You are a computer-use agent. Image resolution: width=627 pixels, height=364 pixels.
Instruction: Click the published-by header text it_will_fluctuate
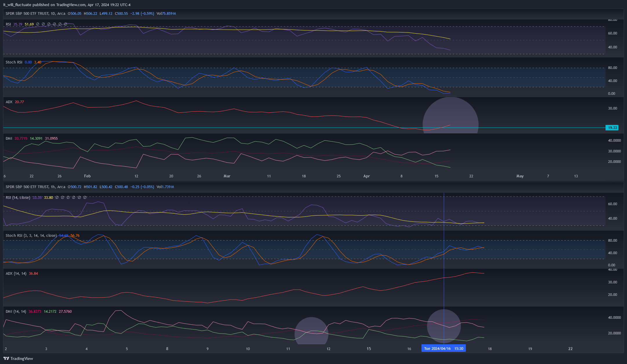(17, 5)
